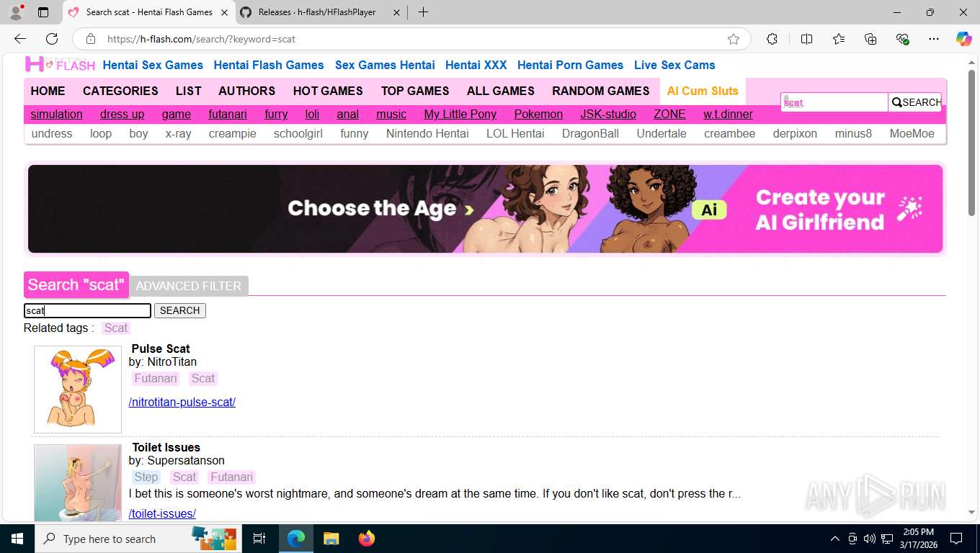Open the Favorites list icon
This screenshot has height=553, width=980.
839,39
